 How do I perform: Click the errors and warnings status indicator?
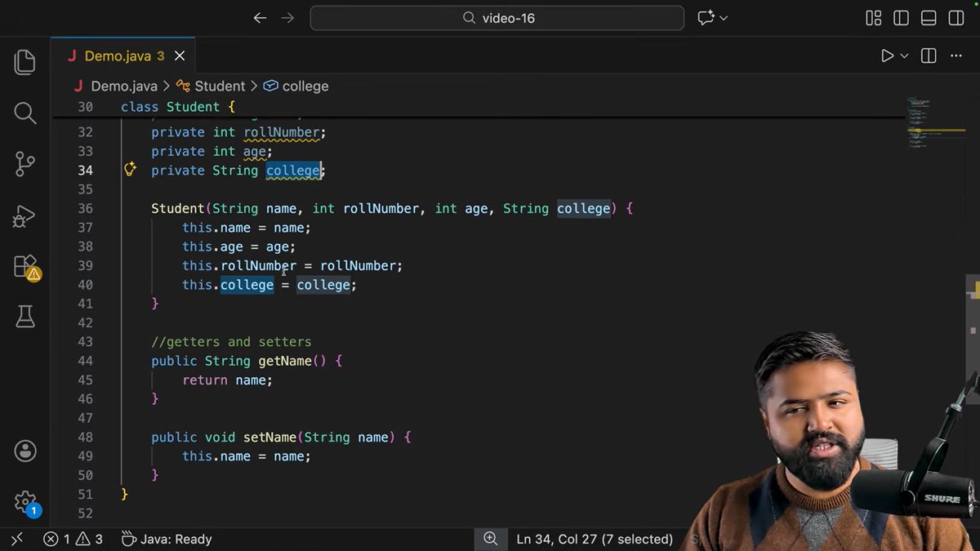(72, 539)
